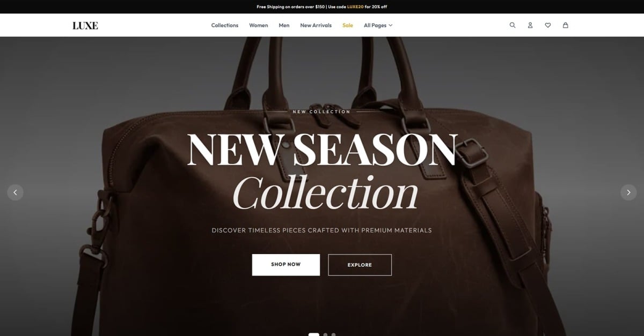Expand the All Pages dropdown
Image resolution: width=644 pixels, height=336 pixels.
[378, 25]
